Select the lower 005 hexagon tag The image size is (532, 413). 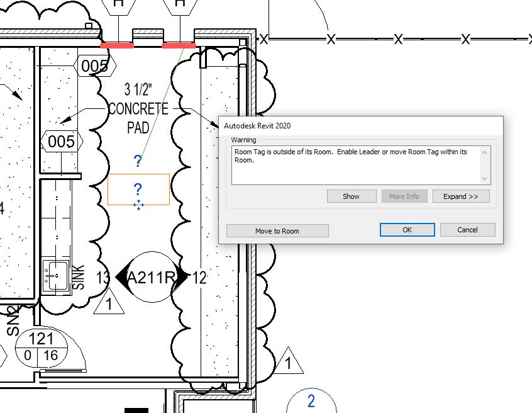(62, 141)
